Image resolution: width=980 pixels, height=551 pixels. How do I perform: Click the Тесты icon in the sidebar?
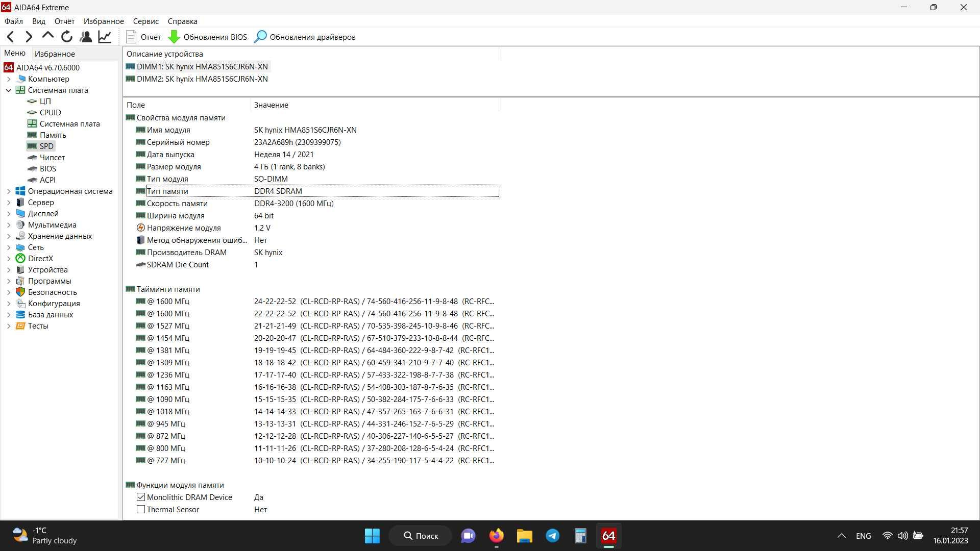(x=20, y=326)
